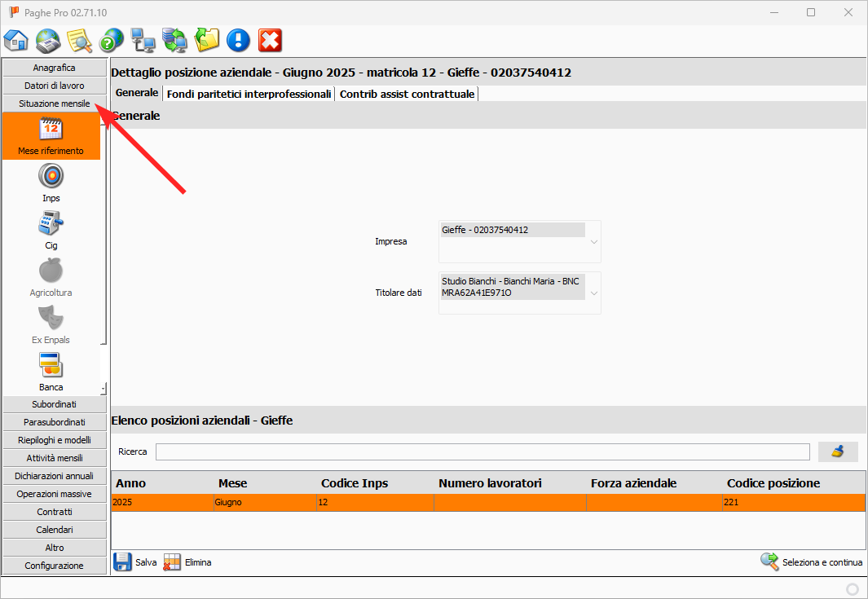Click the server database sync icon
868x599 pixels.
[174, 39]
